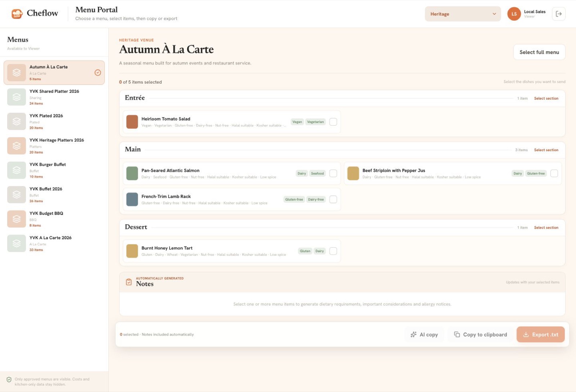
Task: Click the YVK Burger Buffet layers icon
Action: (x=17, y=170)
